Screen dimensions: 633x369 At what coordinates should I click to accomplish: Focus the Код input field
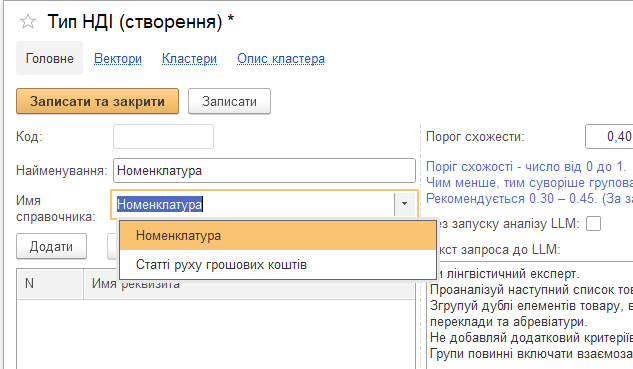tap(163, 136)
